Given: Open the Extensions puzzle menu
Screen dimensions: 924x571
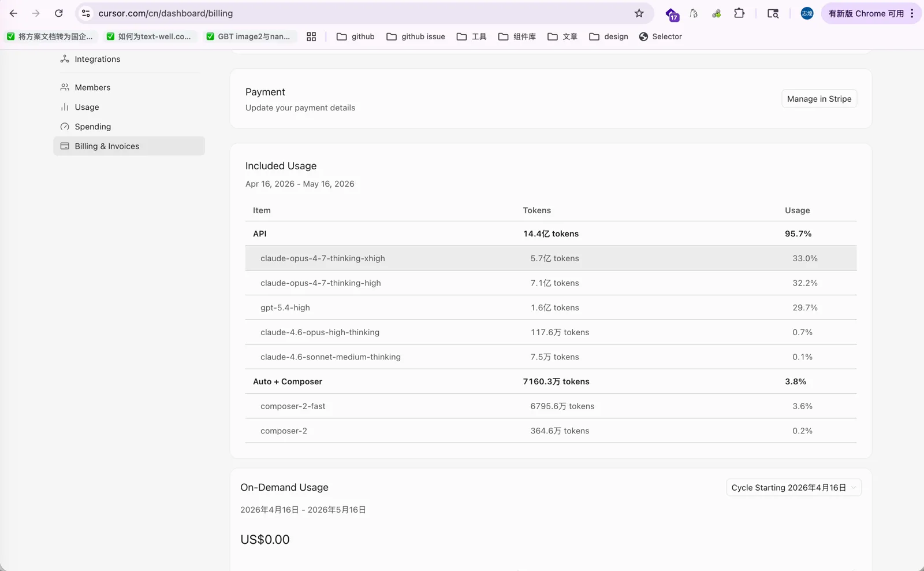Looking at the screenshot, I should [x=739, y=13].
